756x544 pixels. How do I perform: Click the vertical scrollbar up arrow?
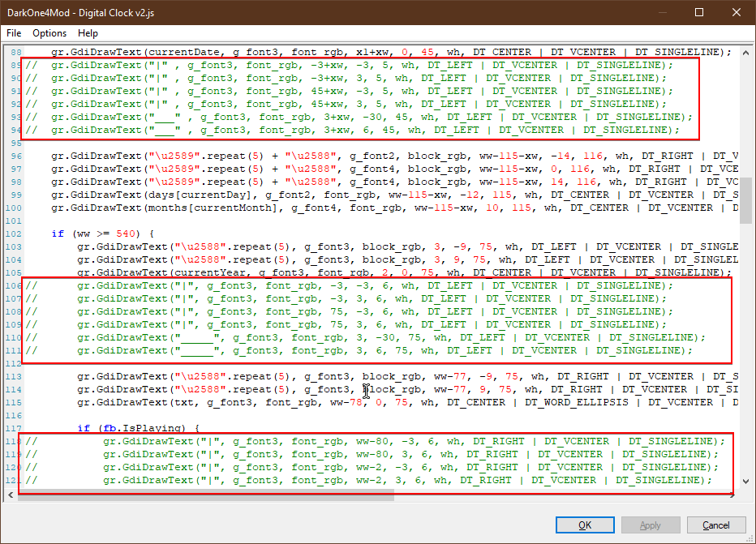[745, 51]
